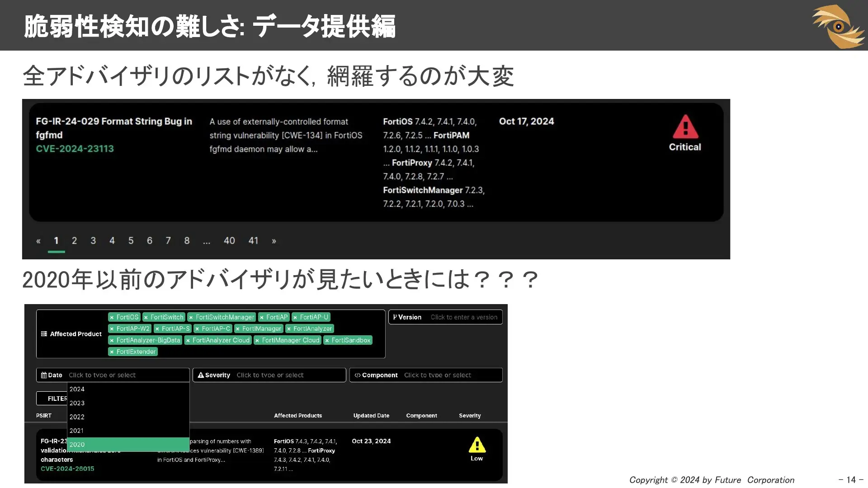Image resolution: width=868 pixels, height=488 pixels.
Task: Click the Critical severity warning icon
Action: (x=685, y=127)
